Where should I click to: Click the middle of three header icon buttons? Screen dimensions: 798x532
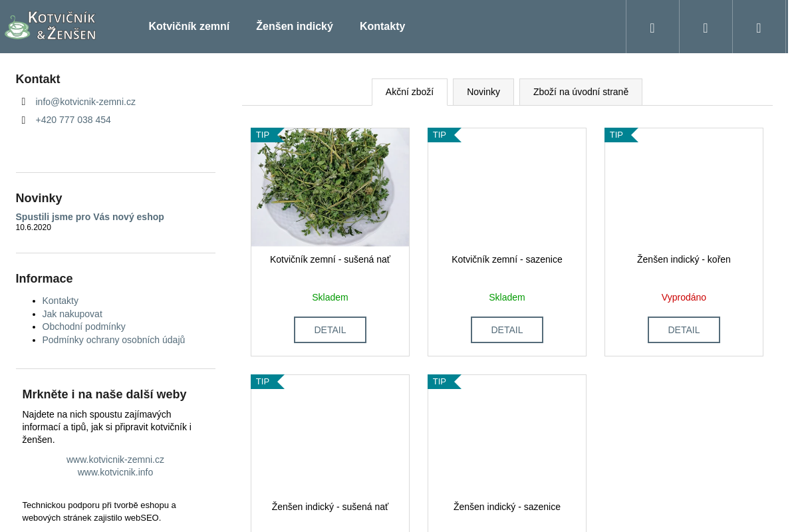(706, 27)
